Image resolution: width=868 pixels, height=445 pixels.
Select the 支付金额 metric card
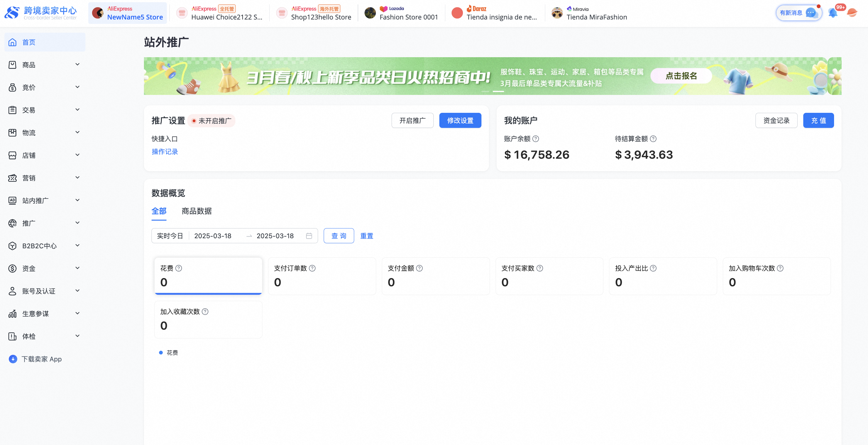pyautogui.click(x=435, y=276)
